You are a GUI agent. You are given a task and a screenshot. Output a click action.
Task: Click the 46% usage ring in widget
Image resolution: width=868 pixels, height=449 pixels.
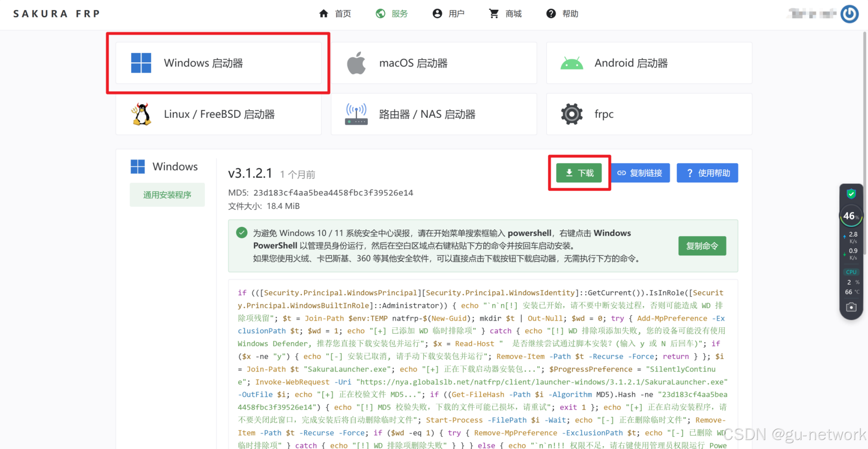851,216
